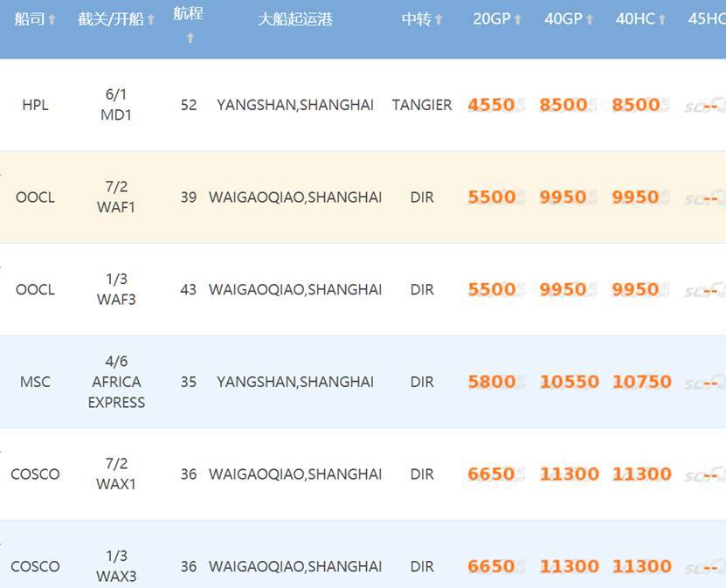Image resolution: width=726 pixels, height=588 pixels.
Task: Select WAIGAOQIAO,SHANGHAI in the WAF1 row
Action: click(295, 197)
